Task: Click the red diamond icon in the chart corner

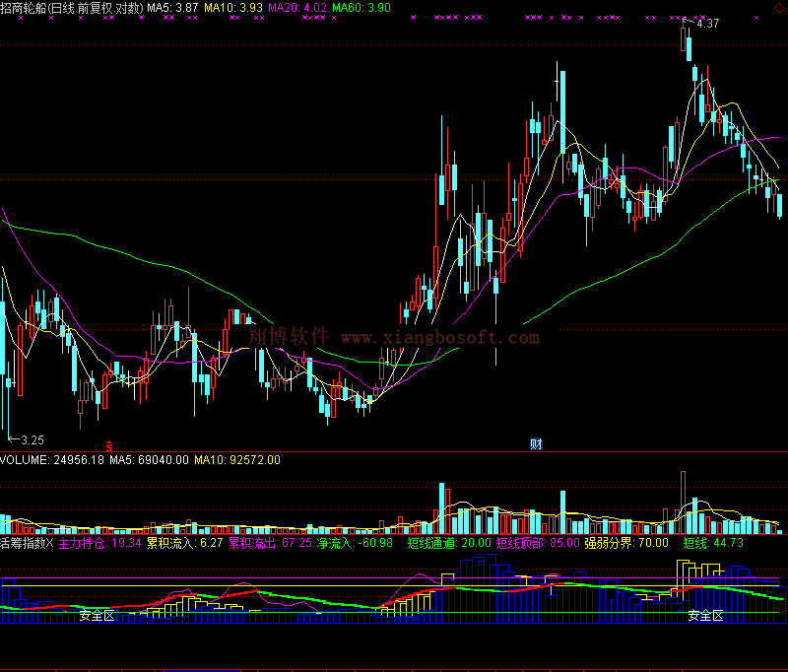Action: click(779, 8)
